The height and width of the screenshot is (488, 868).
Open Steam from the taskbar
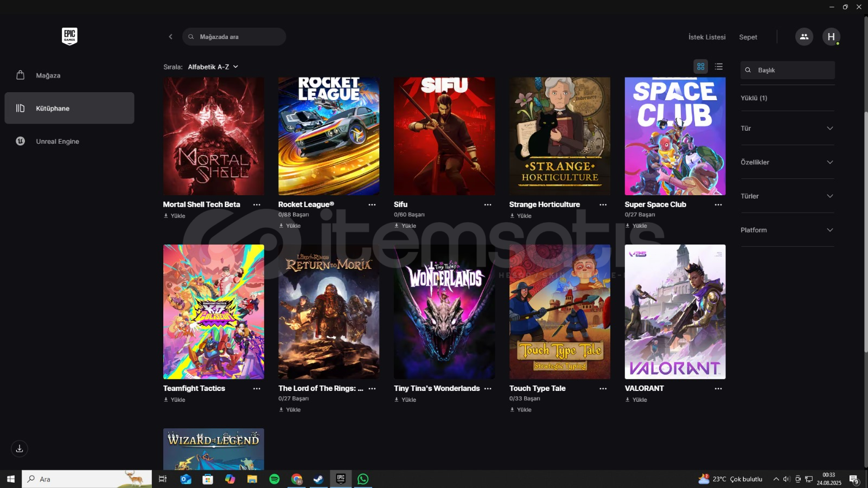click(x=318, y=479)
